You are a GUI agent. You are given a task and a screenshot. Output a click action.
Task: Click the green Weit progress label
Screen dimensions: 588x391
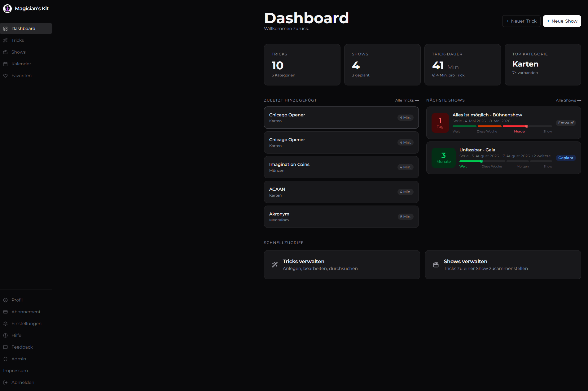[x=463, y=167]
